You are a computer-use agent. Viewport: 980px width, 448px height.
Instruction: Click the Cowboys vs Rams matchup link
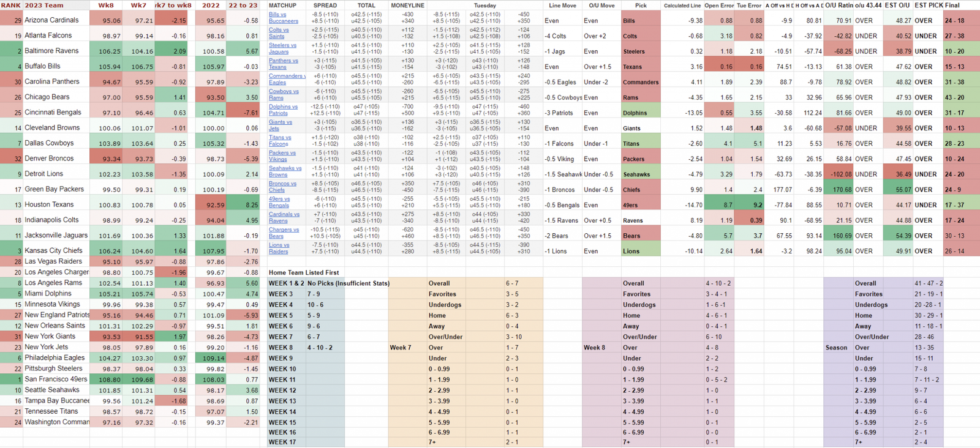point(283,94)
